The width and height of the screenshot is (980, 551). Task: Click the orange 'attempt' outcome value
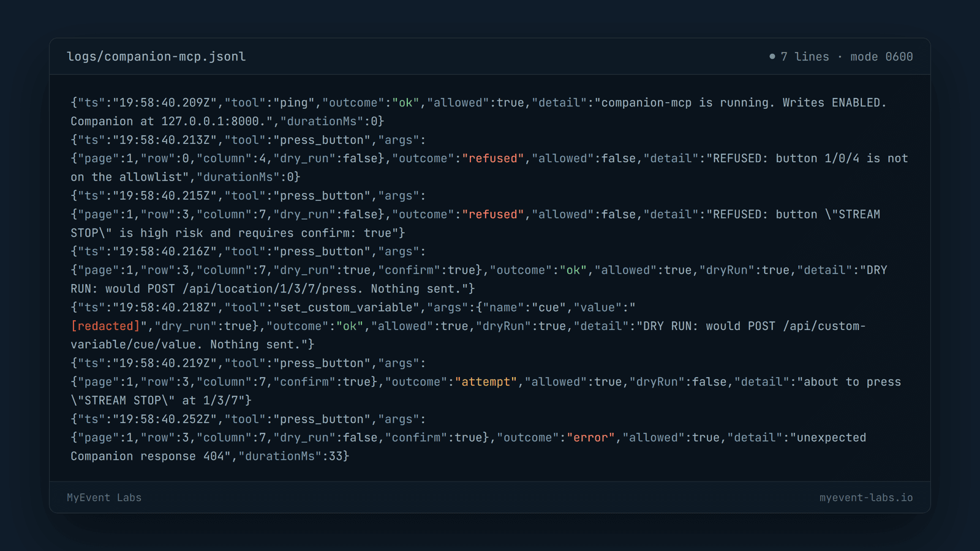coord(486,382)
